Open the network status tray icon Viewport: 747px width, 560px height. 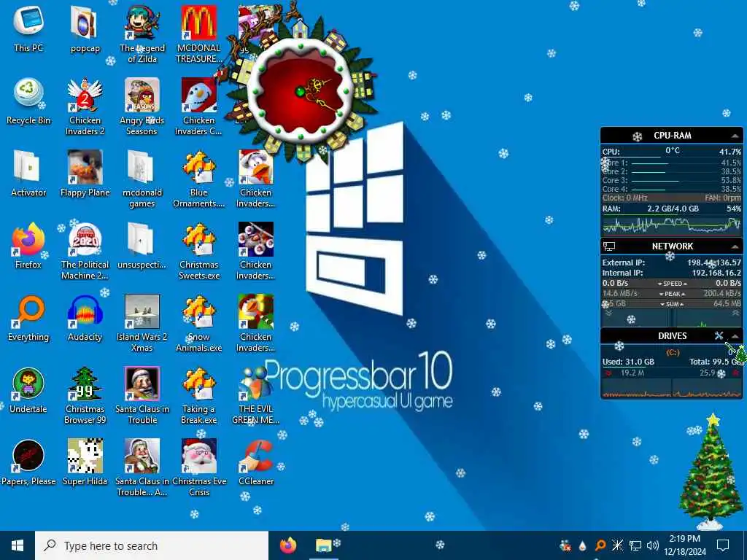635,545
